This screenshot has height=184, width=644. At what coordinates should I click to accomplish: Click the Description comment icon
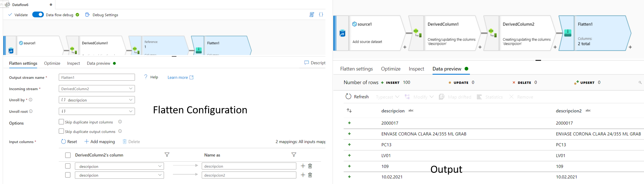coord(307,63)
